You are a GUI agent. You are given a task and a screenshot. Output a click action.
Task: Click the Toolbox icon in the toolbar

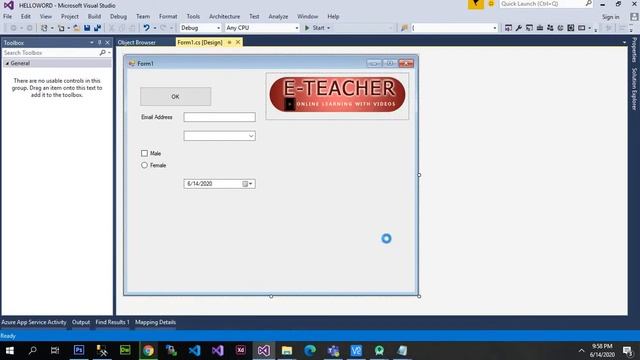point(540,28)
